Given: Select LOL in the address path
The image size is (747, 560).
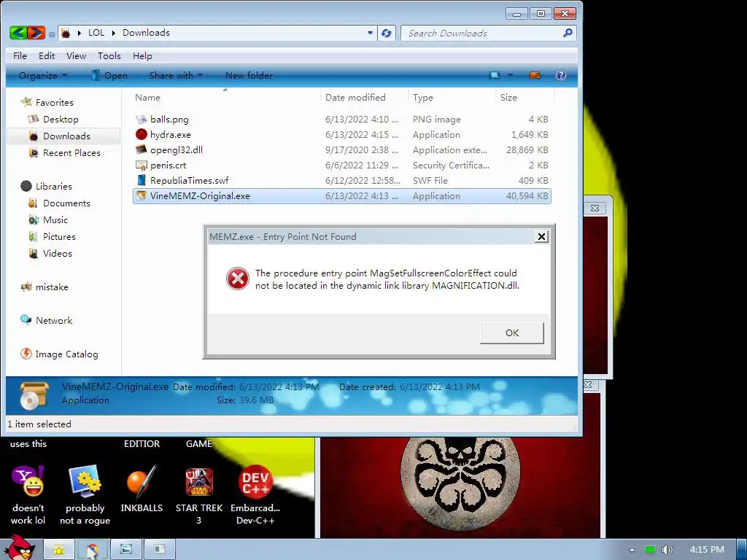Looking at the screenshot, I should click(x=96, y=33).
